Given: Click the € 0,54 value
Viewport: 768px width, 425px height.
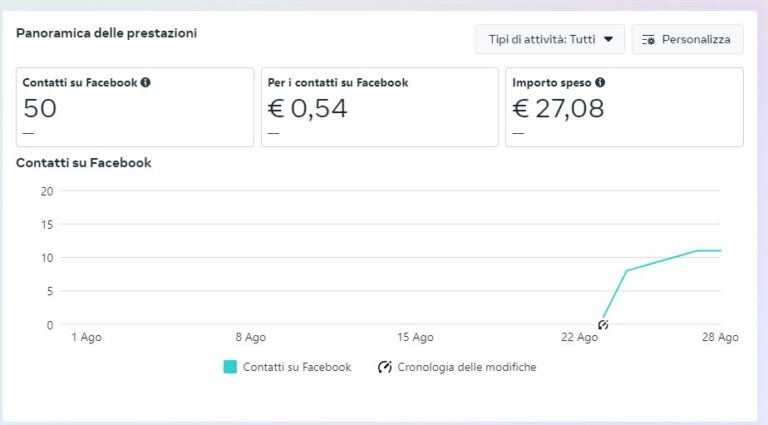Looking at the screenshot, I should (307, 108).
